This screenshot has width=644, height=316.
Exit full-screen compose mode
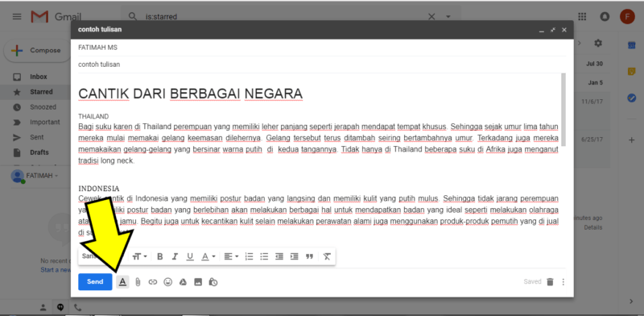pos(553,30)
